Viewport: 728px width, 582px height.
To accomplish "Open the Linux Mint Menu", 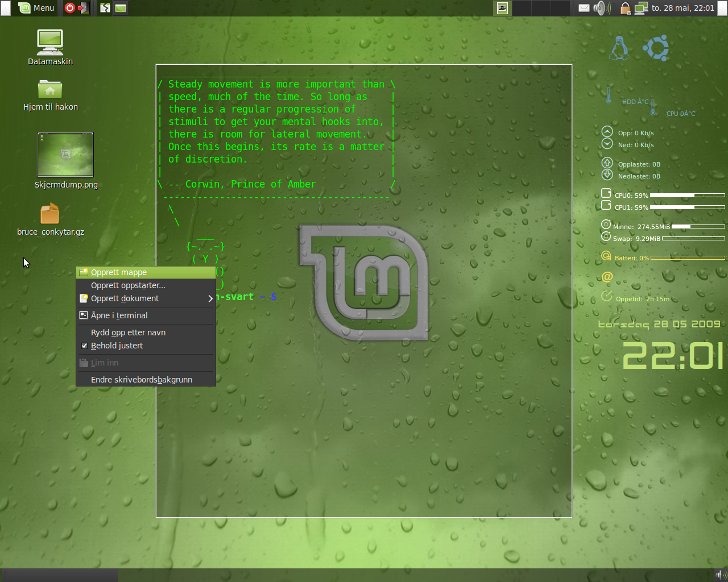I will coord(36,8).
